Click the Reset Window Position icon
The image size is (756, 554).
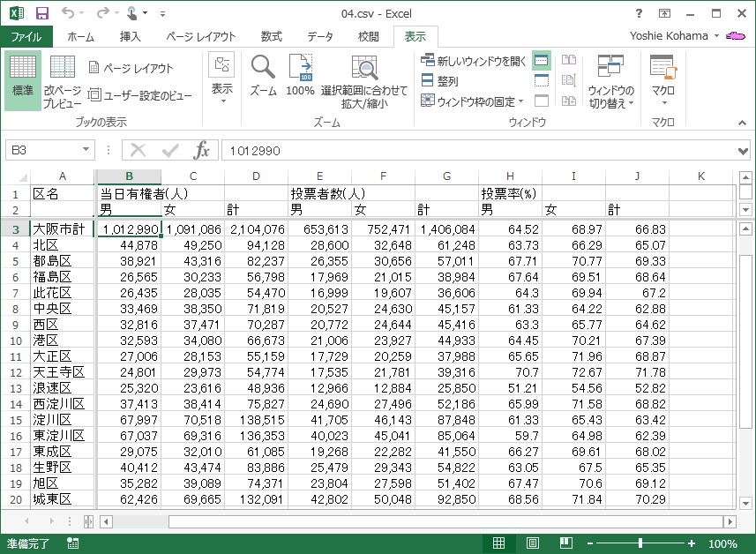coord(569,101)
